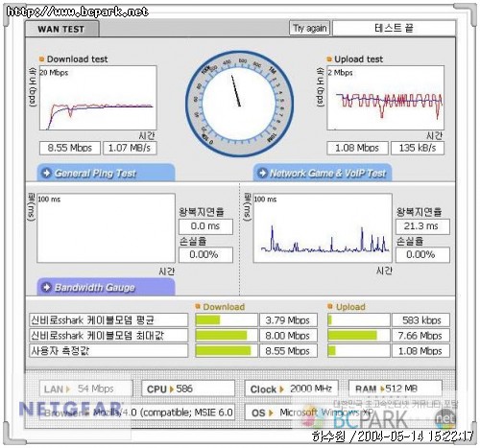Click the orange bullet next to Upload test

329,59
